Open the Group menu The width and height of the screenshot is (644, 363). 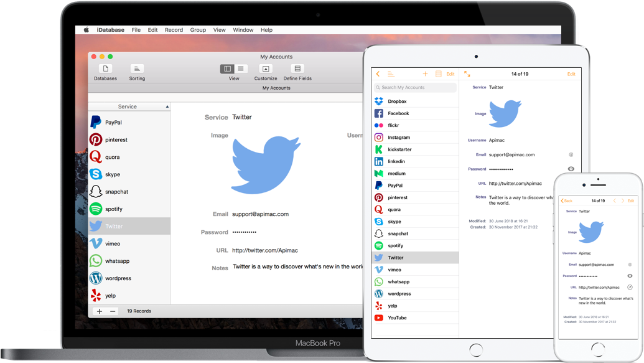198,30
